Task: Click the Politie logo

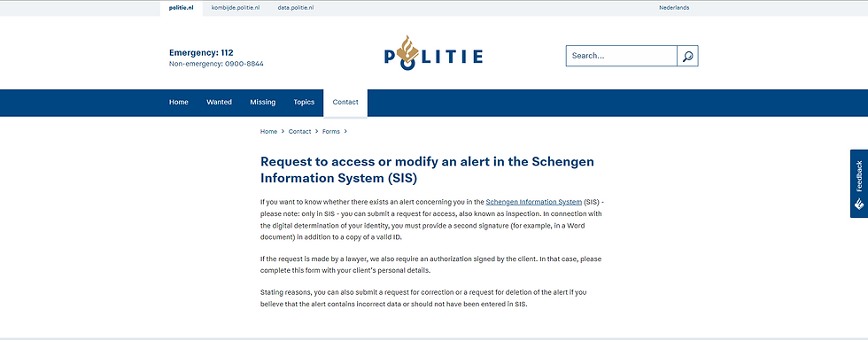Action: [433, 51]
